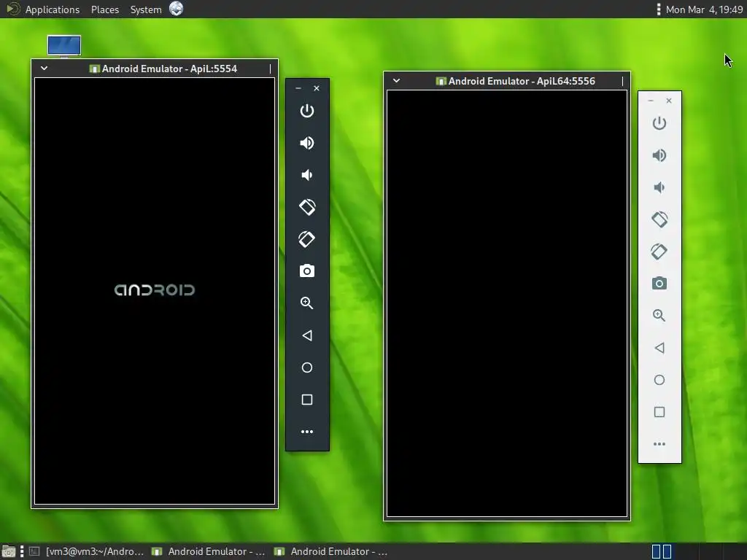Tap Overview square on dark emulator toolbar
Screen dimensions: 747x560
click(307, 400)
